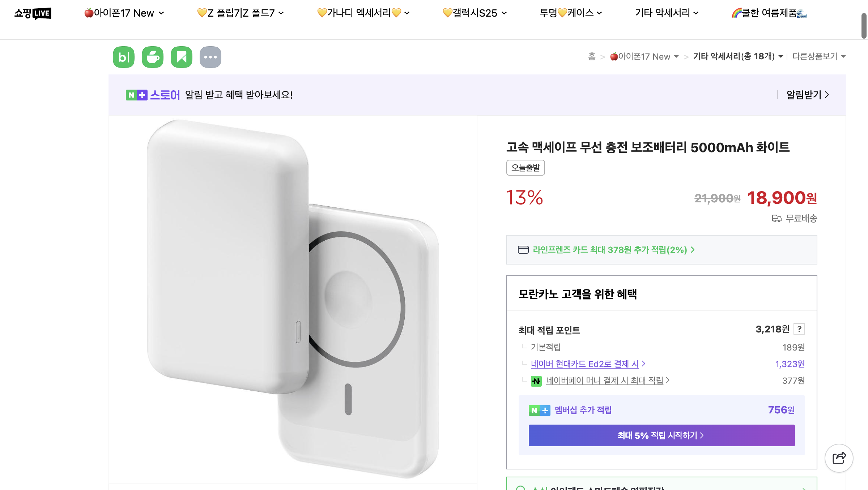Click the 홈 breadcrumb link
The image size is (868, 490).
tap(591, 57)
